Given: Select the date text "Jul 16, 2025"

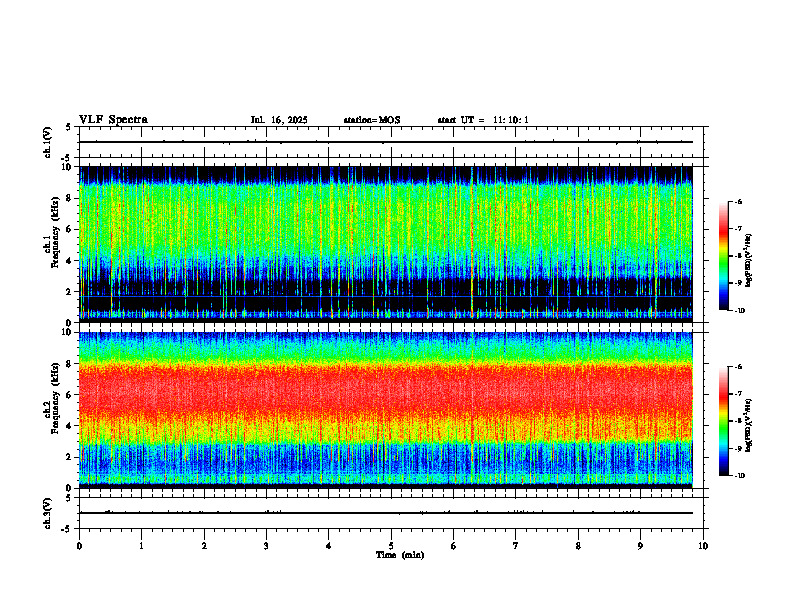Looking at the screenshot, I should pos(279,120).
